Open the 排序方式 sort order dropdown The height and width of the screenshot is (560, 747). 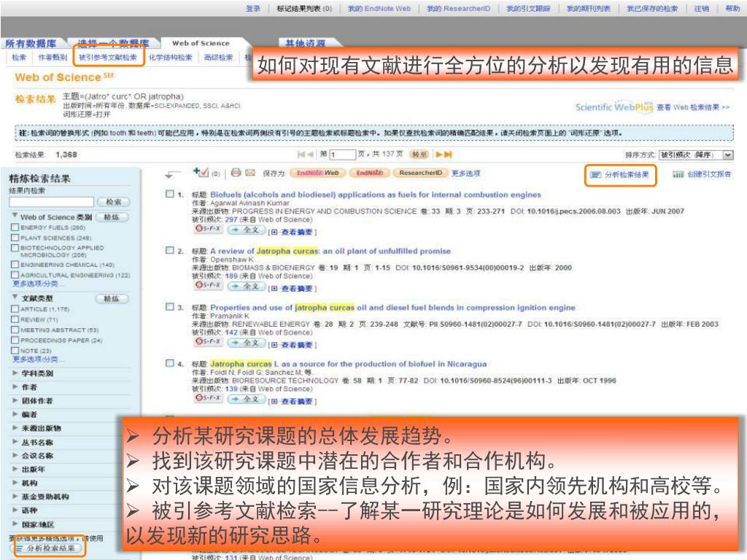(696, 155)
